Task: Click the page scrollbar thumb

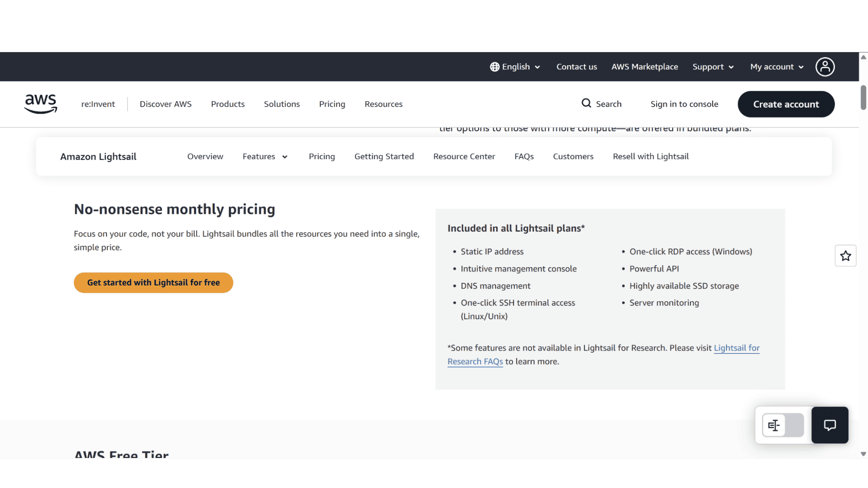Action: click(863, 98)
